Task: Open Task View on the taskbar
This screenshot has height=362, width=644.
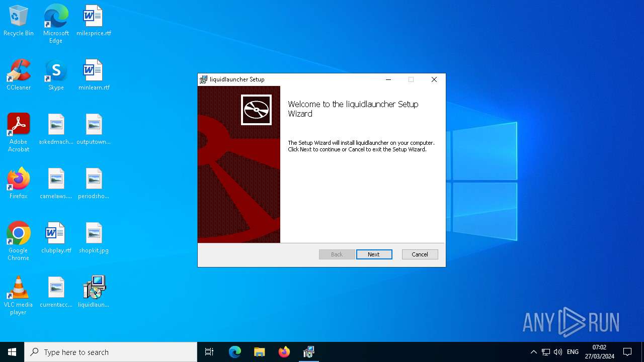Action: (209, 352)
